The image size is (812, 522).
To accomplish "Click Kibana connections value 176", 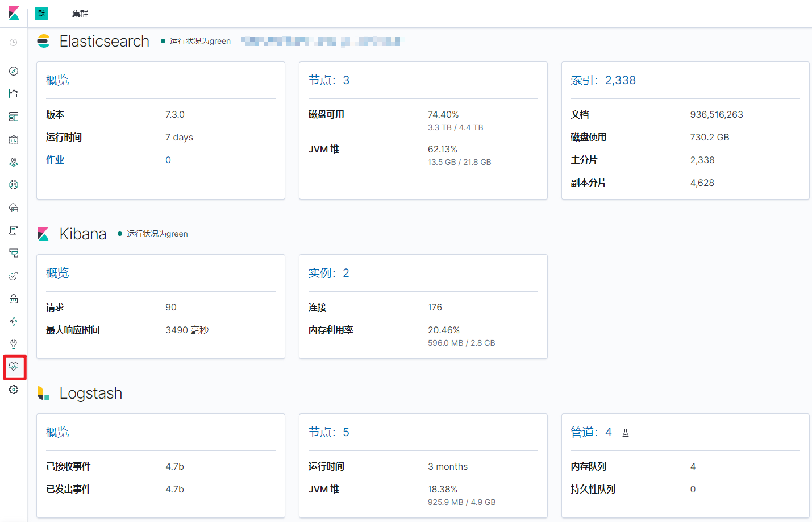I will point(435,307).
